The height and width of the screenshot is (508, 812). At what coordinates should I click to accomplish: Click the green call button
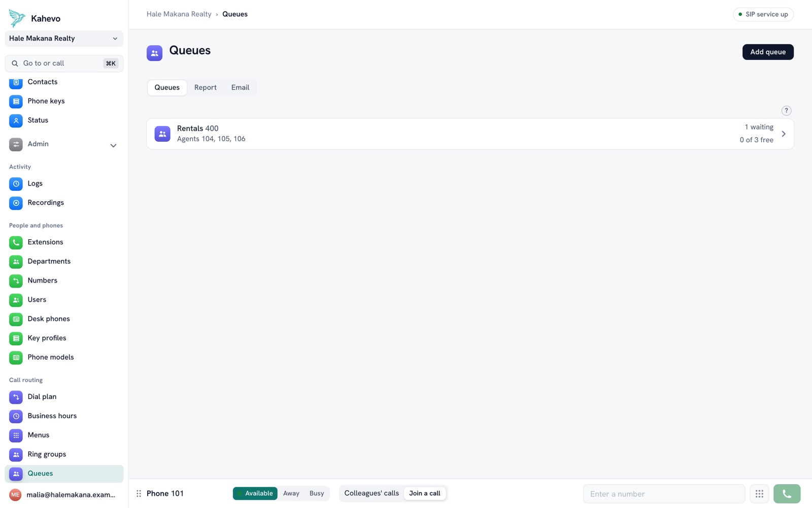coord(787,494)
